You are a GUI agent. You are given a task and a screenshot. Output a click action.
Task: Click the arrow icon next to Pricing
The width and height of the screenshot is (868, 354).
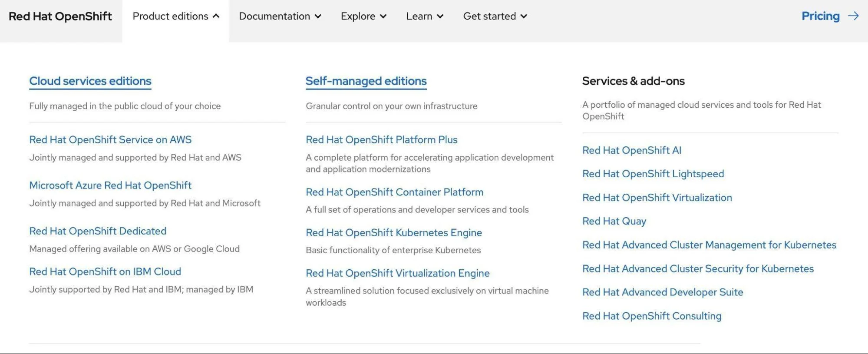tap(853, 16)
